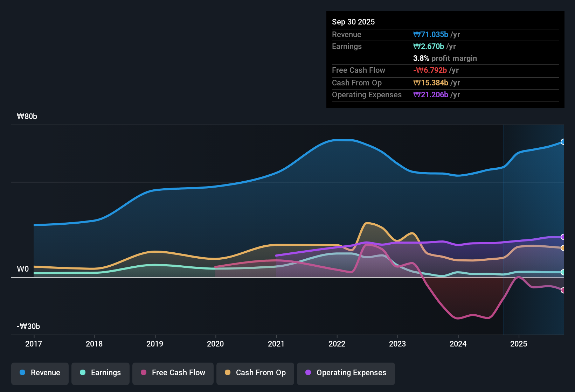575x392 pixels.
Task: Toggle the Revenue series visibility
Action: [40, 373]
